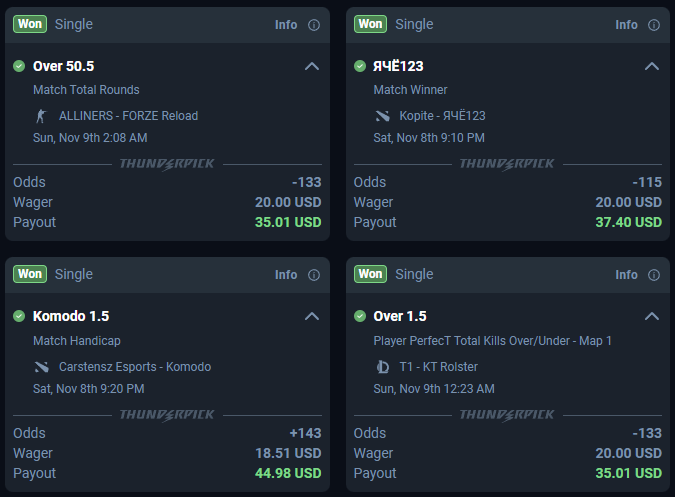The height and width of the screenshot is (497, 675).
Task: Open the ALLINERS - FORZE Reload match
Action: click(128, 116)
